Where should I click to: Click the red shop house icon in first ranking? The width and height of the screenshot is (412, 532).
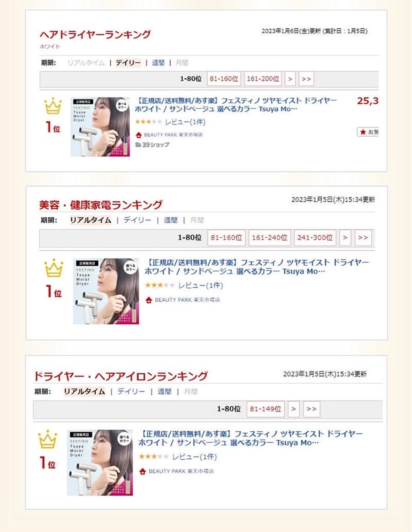(x=139, y=135)
